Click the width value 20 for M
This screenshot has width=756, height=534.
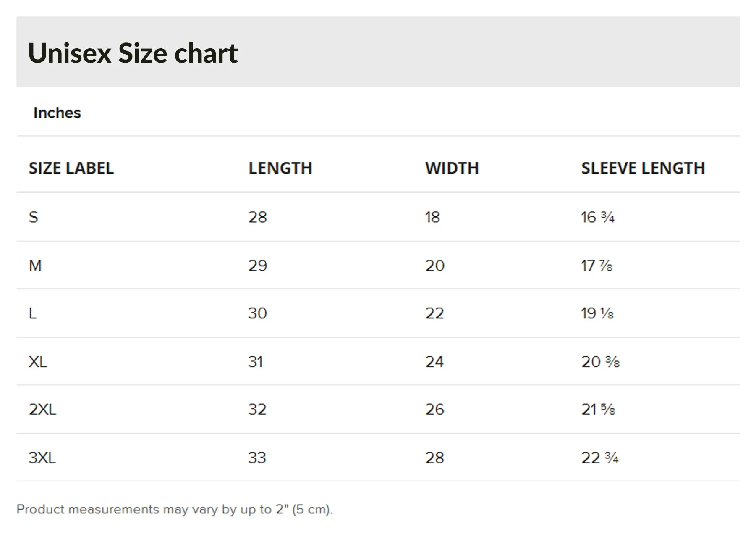click(435, 266)
